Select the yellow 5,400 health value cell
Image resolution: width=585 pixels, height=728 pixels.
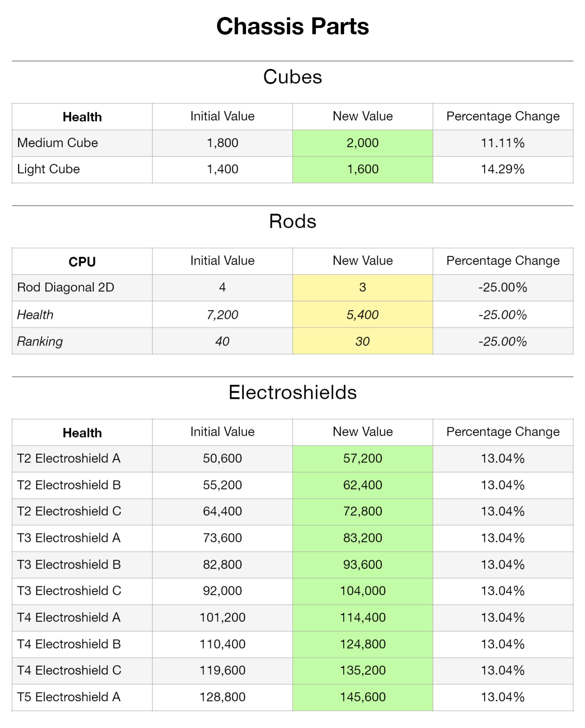pyautogui.click(x=363, y=315)
